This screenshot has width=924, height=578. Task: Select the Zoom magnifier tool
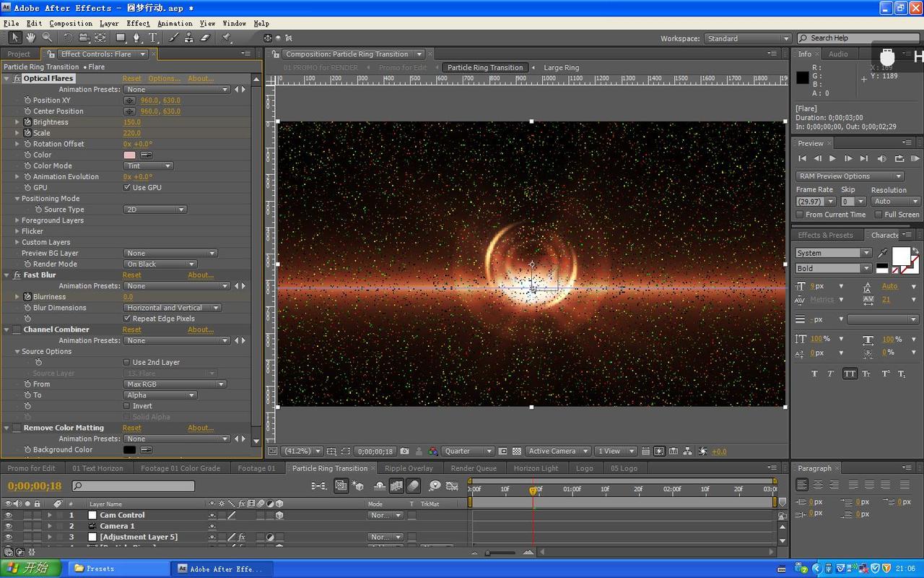click(47, 38)
